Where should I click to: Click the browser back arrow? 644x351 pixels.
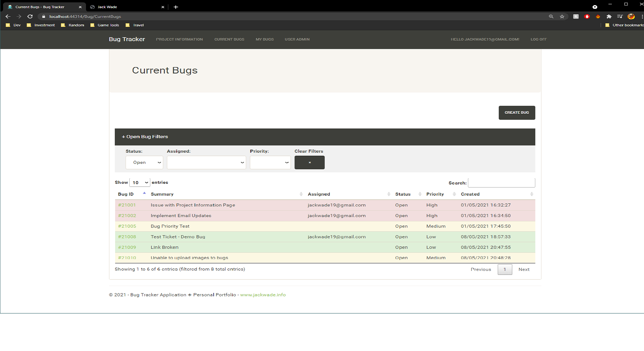point(8,16)
